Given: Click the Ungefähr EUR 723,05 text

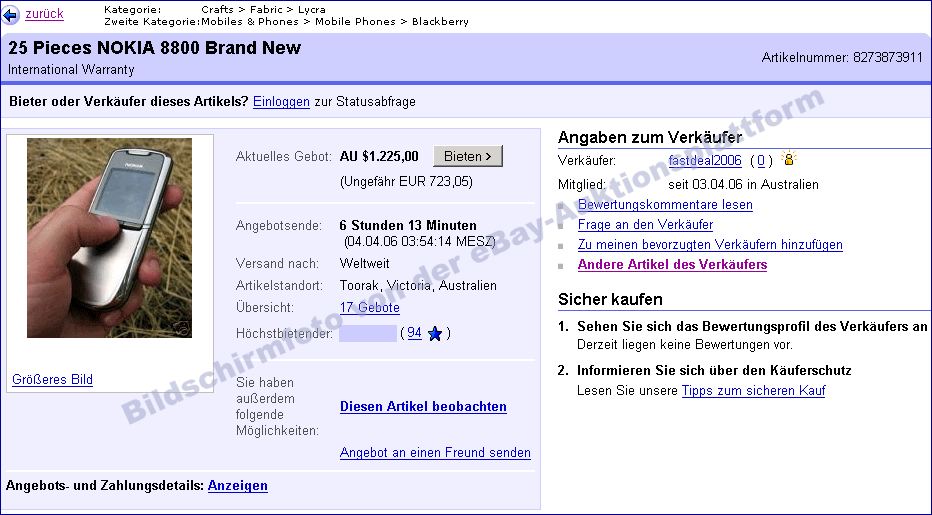Looking at the screenshot, I should (x=407, y=181).
